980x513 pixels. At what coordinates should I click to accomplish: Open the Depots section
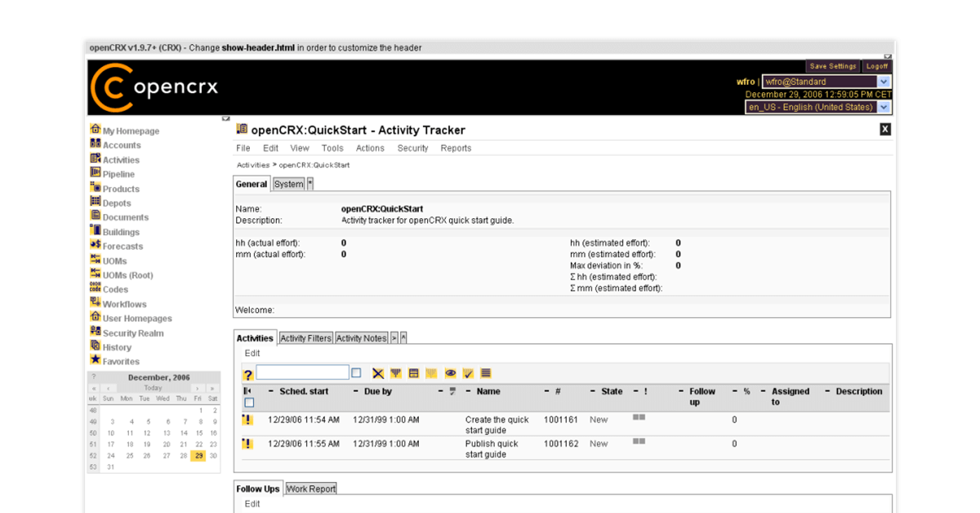click(111, 203)
